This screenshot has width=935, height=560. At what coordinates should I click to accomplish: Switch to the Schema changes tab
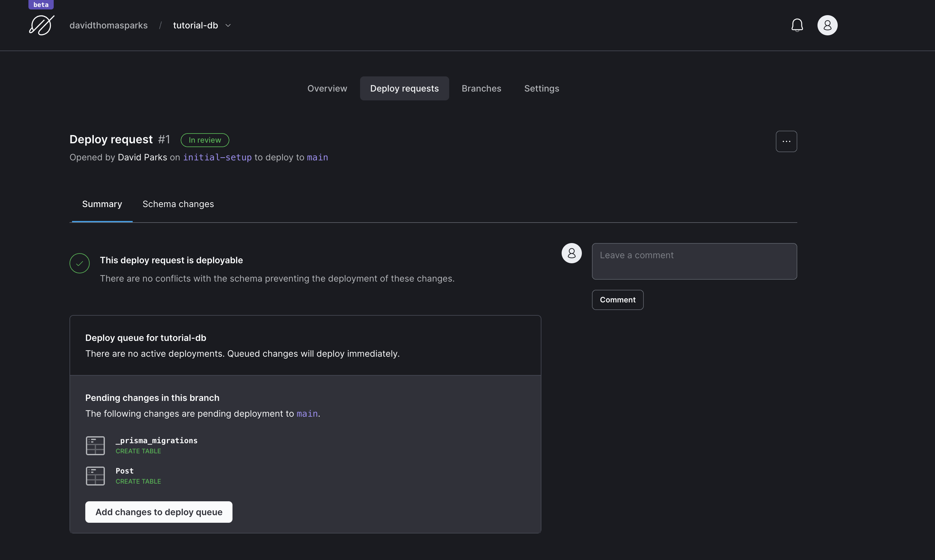[178, 204]
